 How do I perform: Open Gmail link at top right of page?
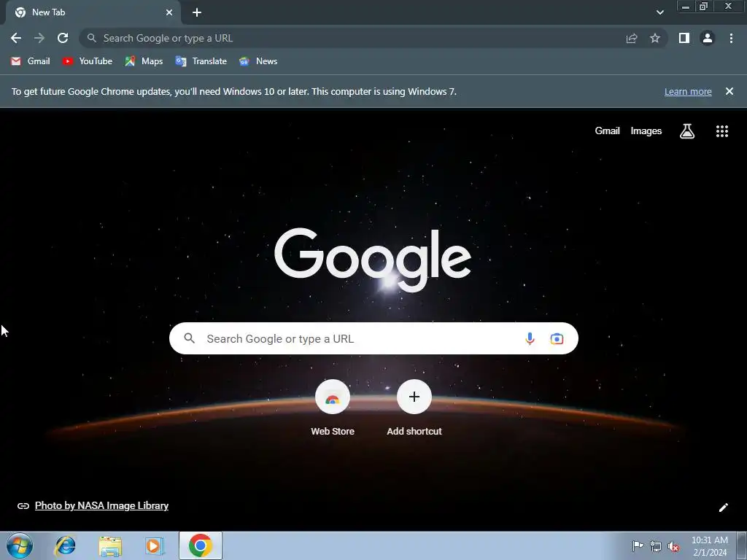pos(607,131)
